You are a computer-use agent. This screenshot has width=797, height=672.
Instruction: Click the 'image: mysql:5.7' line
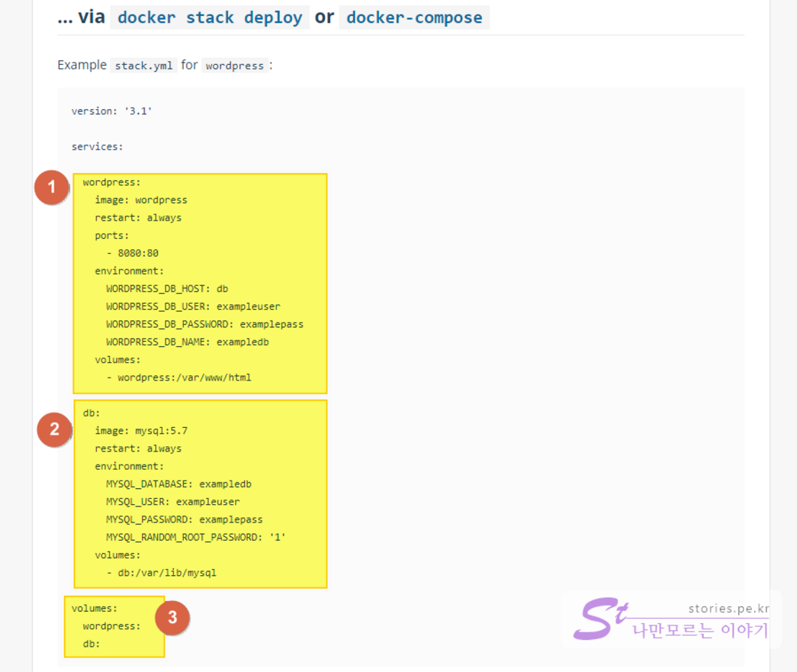[141, 431]
